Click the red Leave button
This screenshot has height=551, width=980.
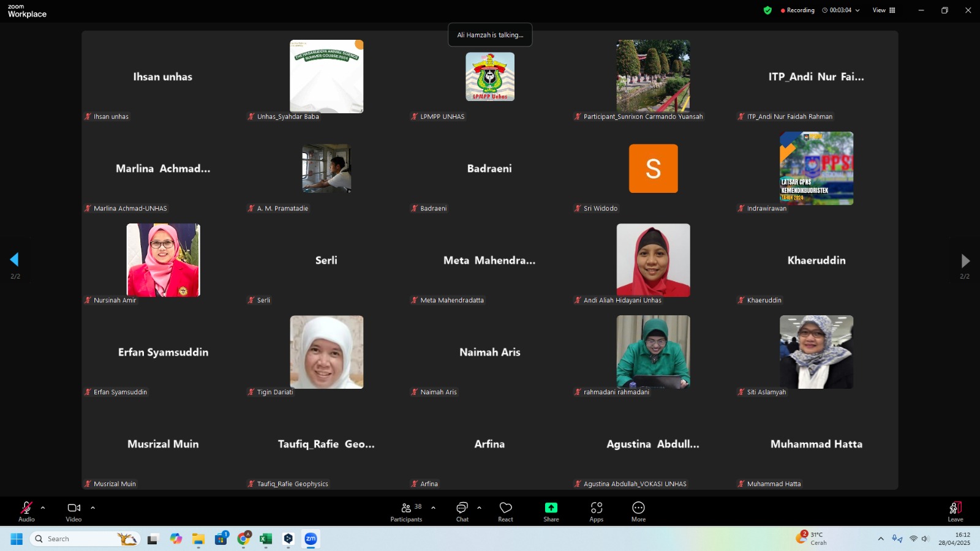tap(955, 511)
